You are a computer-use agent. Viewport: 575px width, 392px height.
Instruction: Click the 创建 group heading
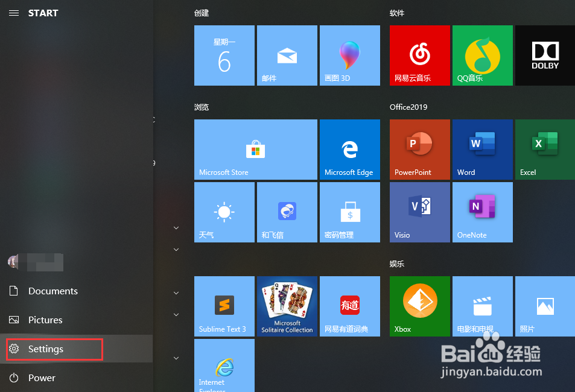202,13
